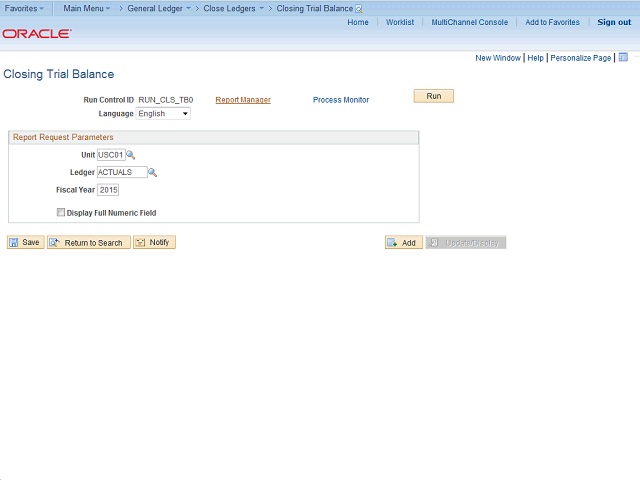This screenshot has height=480, width=640.
Task: Click the breadcrumb search icon after Closing Trial Balance
Action: [x=359, y=9]
